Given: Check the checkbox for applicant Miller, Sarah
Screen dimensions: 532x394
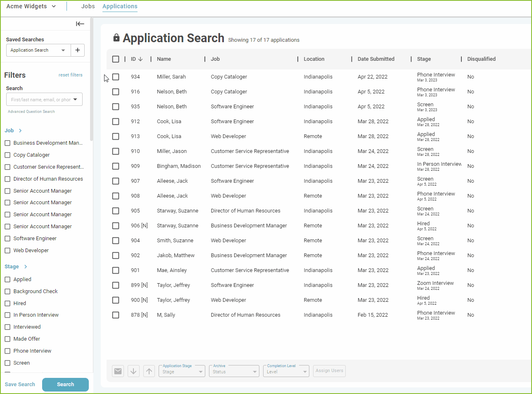Looking at the screenshot, I should pyautogui.click(x=116, y=76).
